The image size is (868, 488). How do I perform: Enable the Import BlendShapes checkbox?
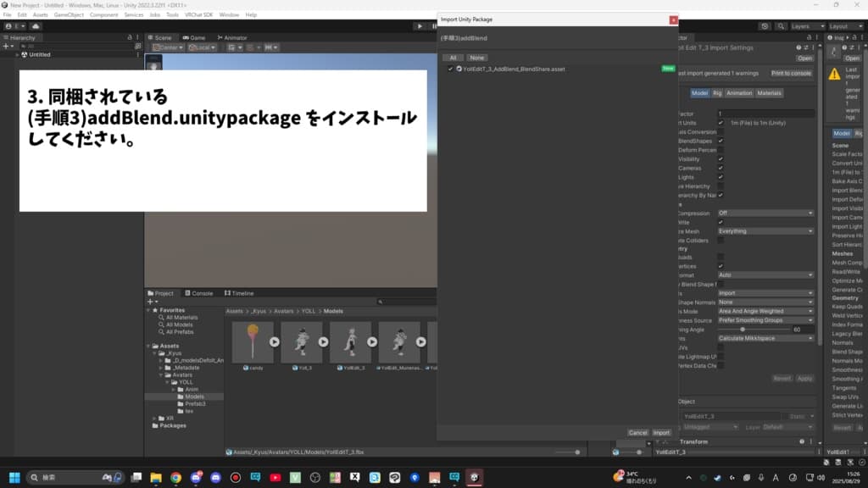pos(721,141)
